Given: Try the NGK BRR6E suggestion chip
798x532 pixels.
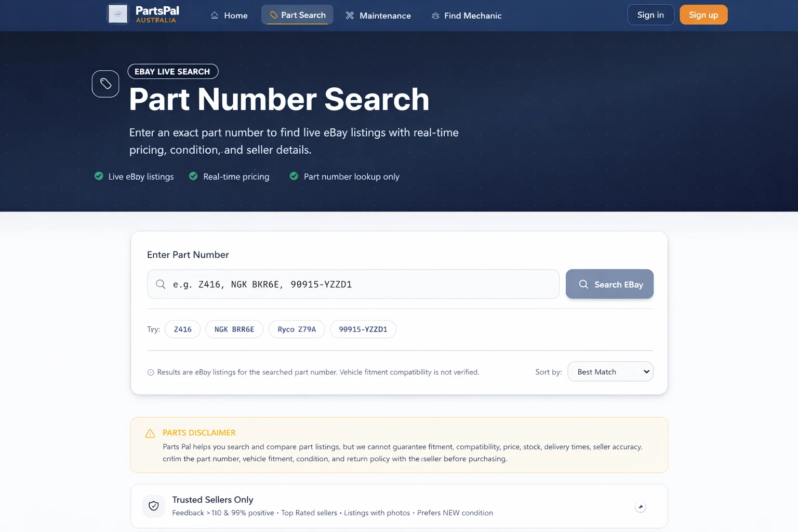Looking at the screenshot, I should 234,329.
